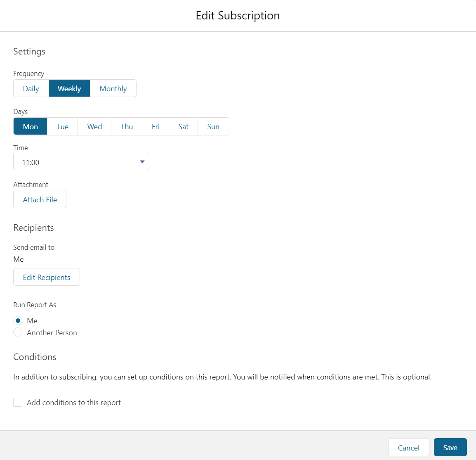Open the Time dropdown showing 11:00

tap(81, 161)
